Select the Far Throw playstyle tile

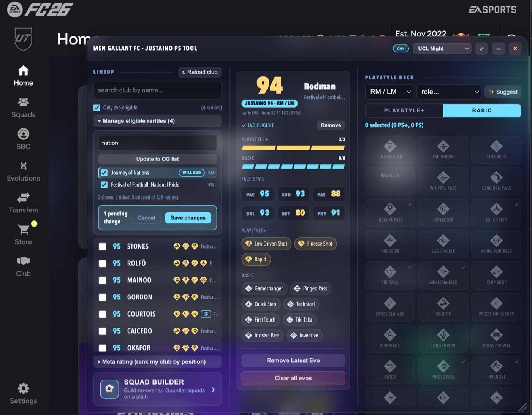tap(443, 150)
